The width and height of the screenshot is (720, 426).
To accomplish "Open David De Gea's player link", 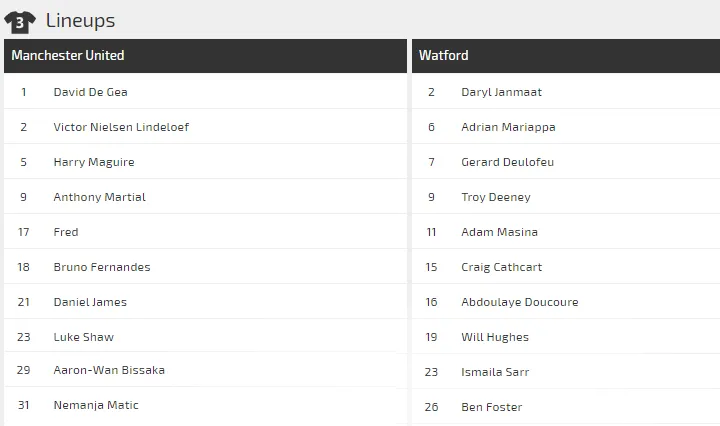I will click(90, 92).
